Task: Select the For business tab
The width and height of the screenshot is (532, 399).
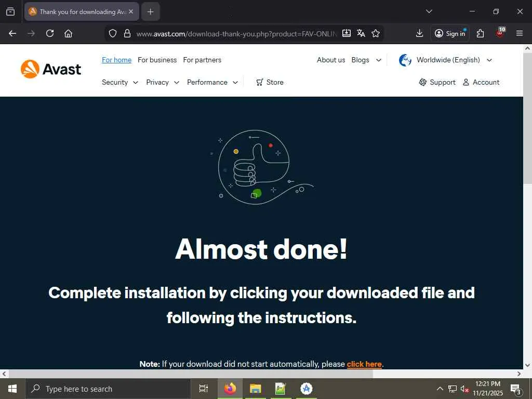Action: click(x=157, y=60)
